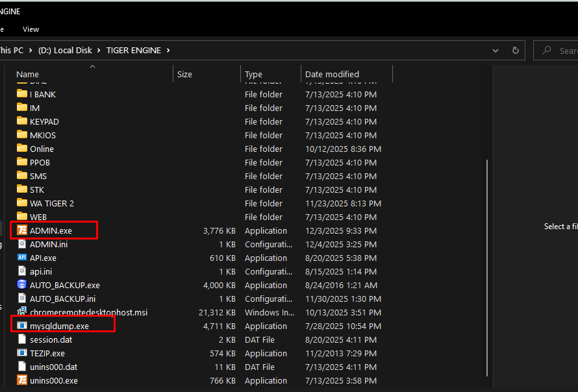578x392 pixels.
Task: Expand chevron after This PC breadcrumb
Action: point(31,51)
